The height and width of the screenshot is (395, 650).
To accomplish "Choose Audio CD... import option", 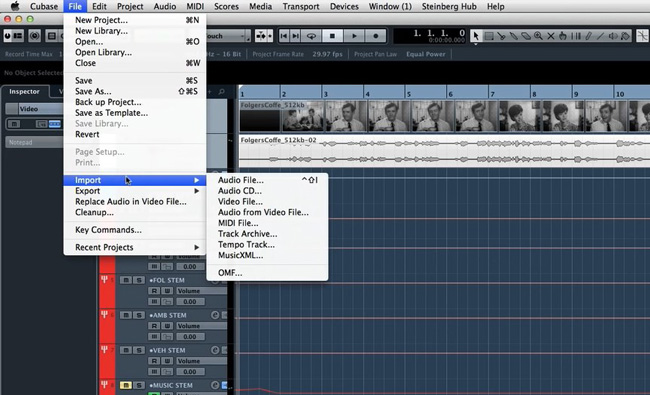I will 267,191.
